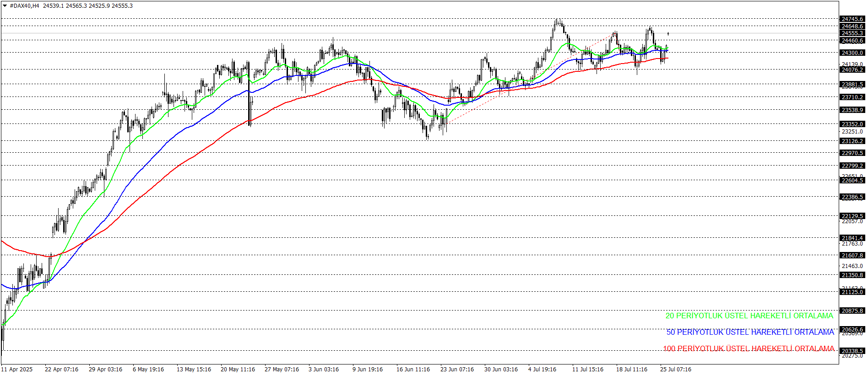Click the 21463.0 price axis value
The height and width of the screenshot is (375, 868).
click(852, 266)
